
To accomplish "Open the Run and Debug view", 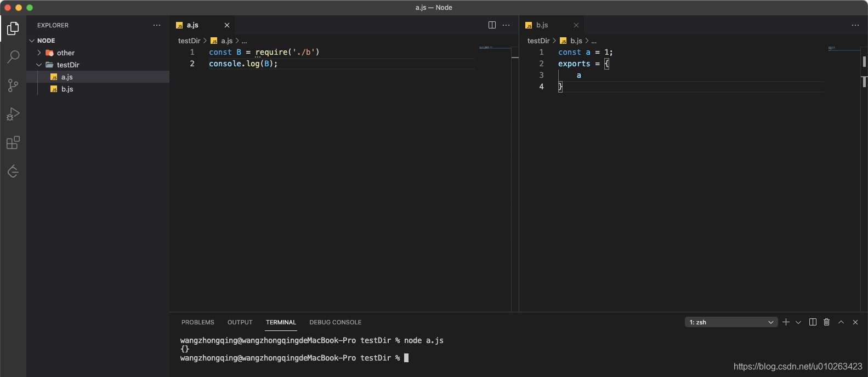I will tap(13, 114).
